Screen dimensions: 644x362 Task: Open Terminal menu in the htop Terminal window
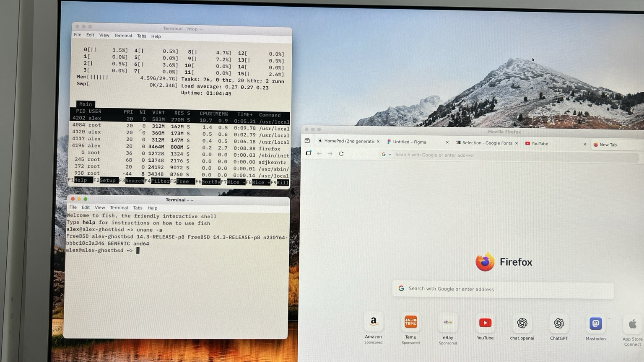click(x=123, y=36)
